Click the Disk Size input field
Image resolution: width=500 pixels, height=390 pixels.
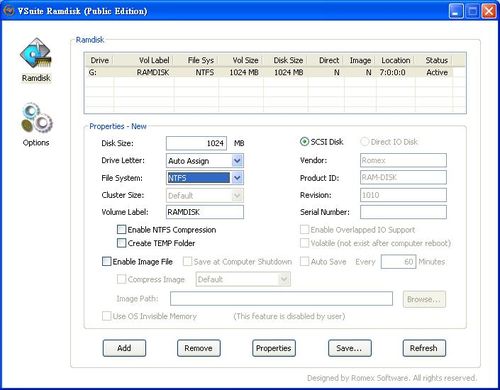coord(196,143)
